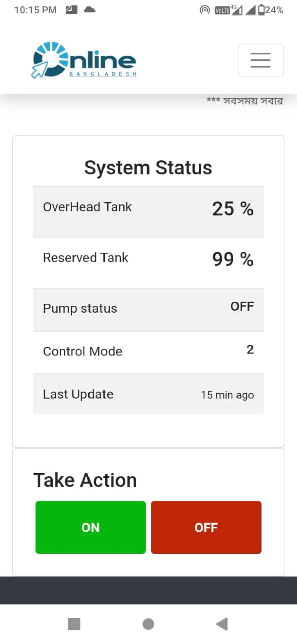Turn pump ON with green button

point(91,527)
